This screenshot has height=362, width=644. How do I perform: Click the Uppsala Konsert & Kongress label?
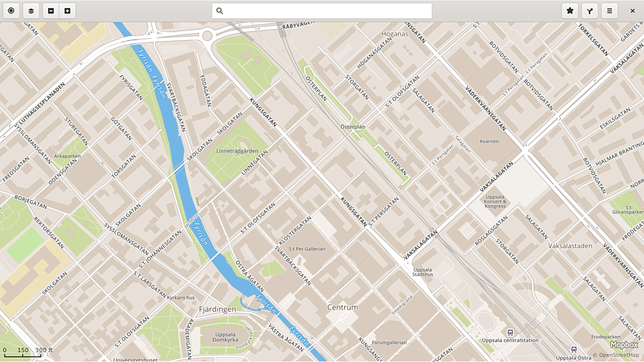click(495, 201)
